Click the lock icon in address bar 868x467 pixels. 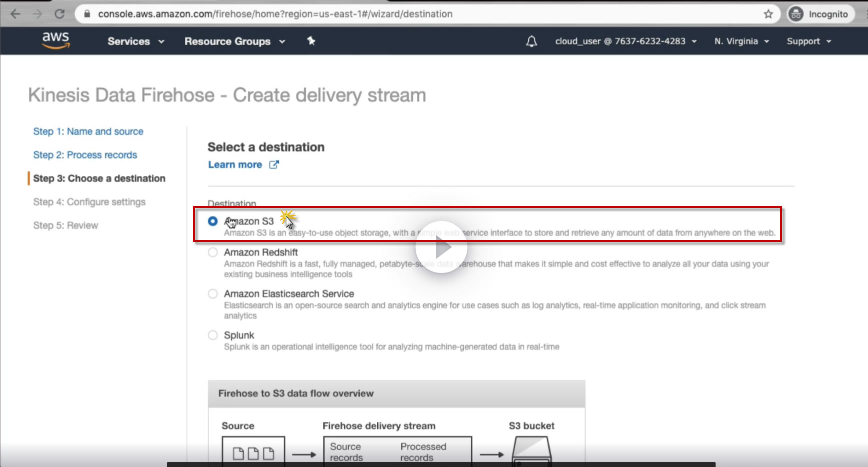(87, 14)
